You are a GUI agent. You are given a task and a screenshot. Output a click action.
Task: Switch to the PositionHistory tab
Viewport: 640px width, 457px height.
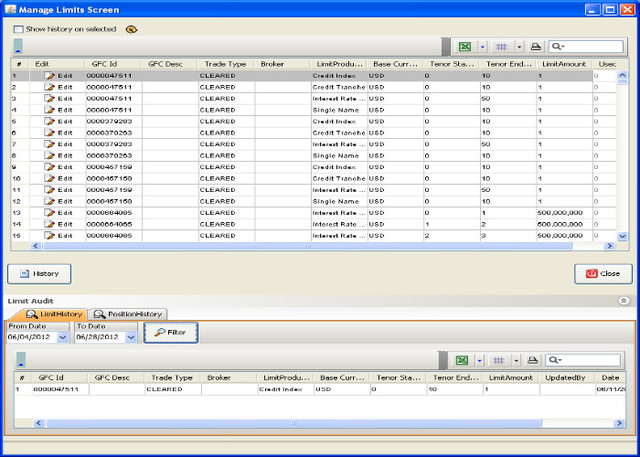tap(128, 314)
